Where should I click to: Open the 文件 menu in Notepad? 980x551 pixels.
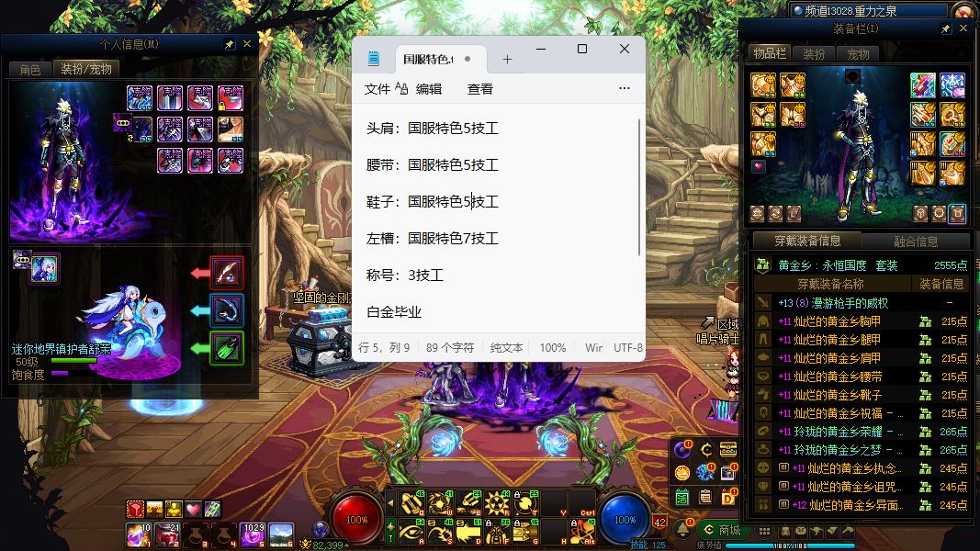(x=377, y=89)
